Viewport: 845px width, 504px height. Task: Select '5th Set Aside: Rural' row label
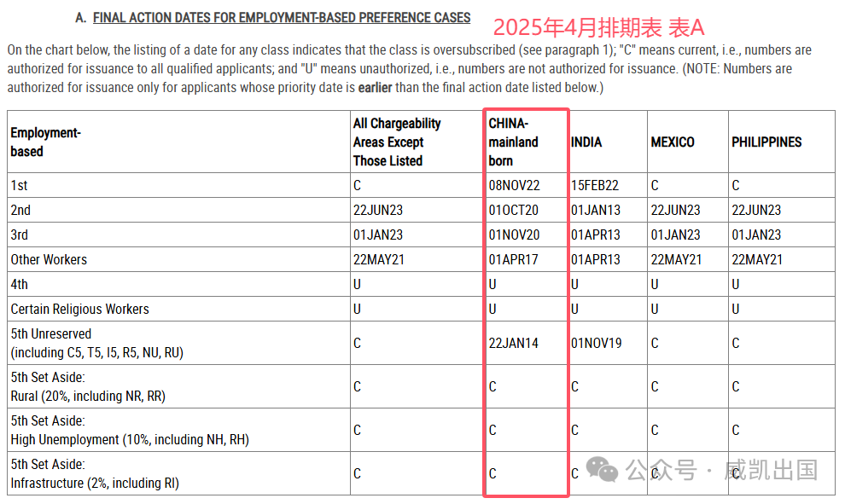[x=88, y=386]
